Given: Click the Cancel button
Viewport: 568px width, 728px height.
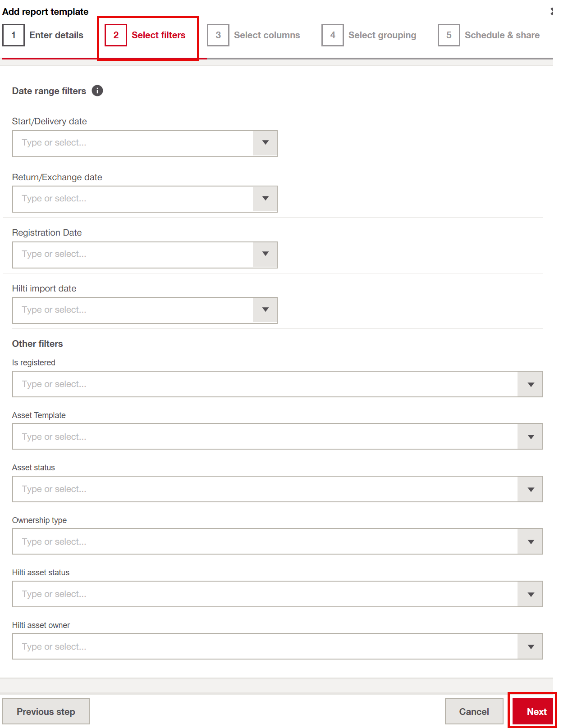Looking at the screenshot, I should (x=474, y=712).
